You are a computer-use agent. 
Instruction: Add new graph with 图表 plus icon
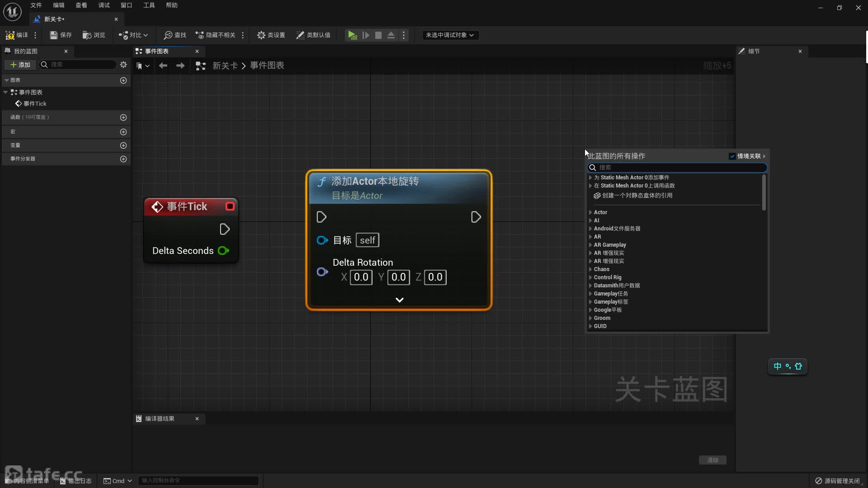click(x=123, y=80)
